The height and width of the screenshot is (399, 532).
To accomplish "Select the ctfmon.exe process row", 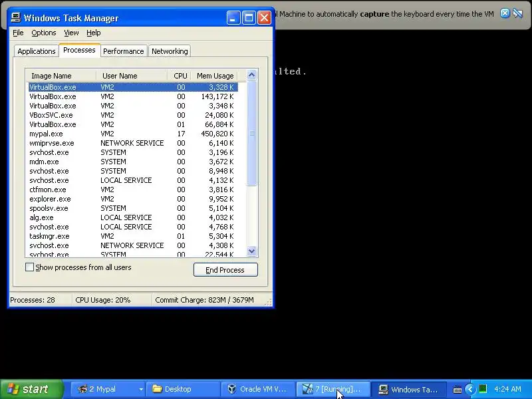I will tap(134, 190).
